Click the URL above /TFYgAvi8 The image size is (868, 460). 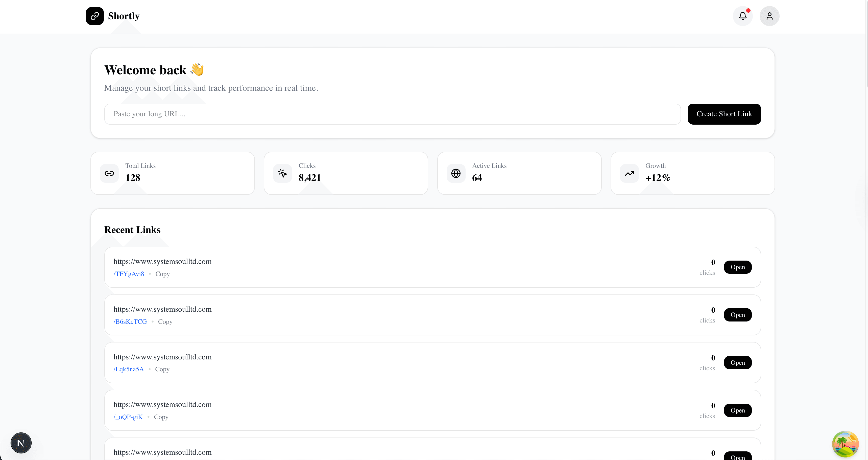(x=162, y=261)
